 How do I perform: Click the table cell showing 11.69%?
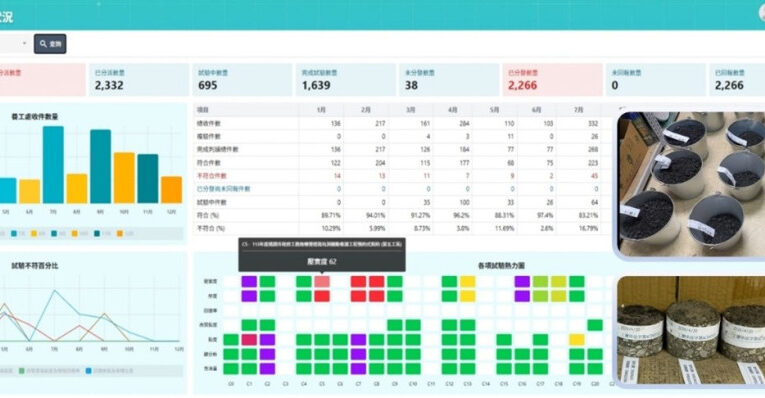(504, 228)
